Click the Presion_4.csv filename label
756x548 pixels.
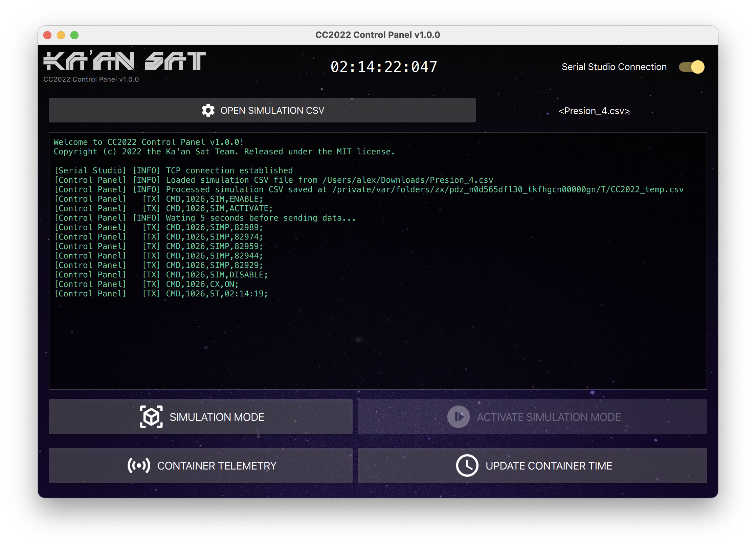594,111
